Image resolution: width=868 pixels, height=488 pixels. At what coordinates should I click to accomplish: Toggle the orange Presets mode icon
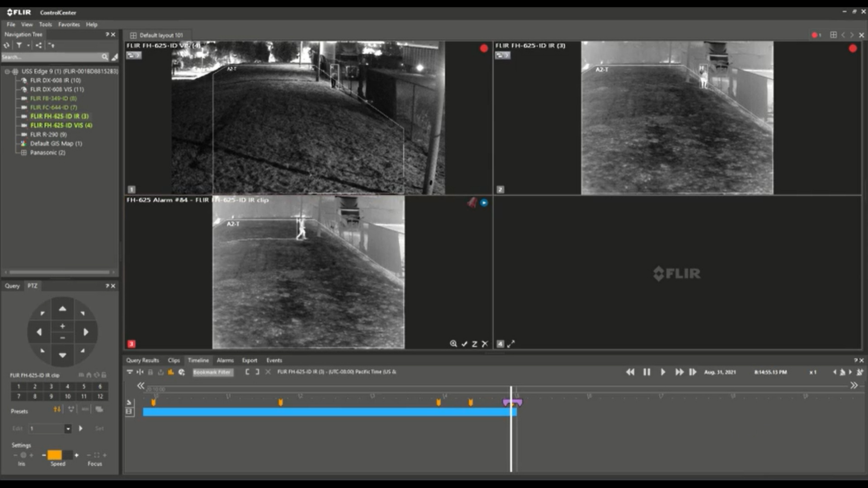[x=57, y=409]
